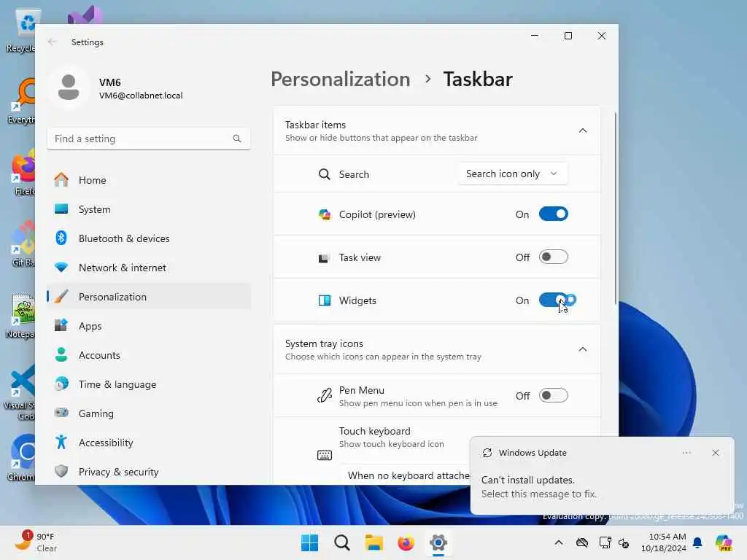The image size is (747, 560).
Task: Minimize the Settings window
Action: pyautogui.click(x=535, y=36)
